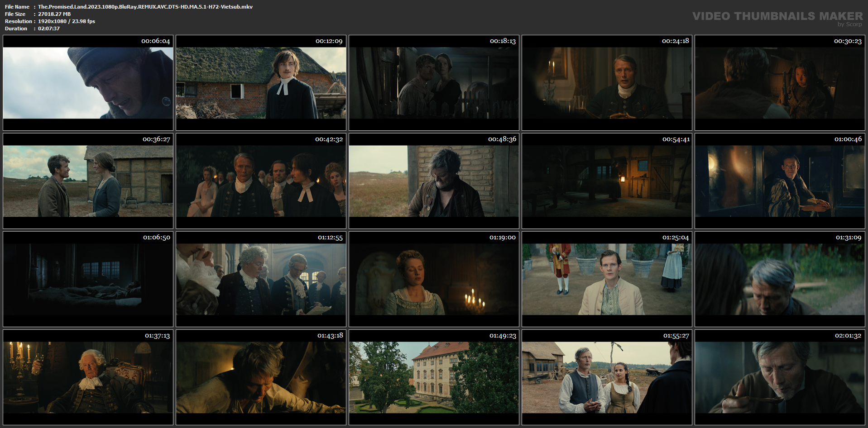The image size is (868, 428).
Task: Open the thumbnail at 00:36:27
Action: 88,181
